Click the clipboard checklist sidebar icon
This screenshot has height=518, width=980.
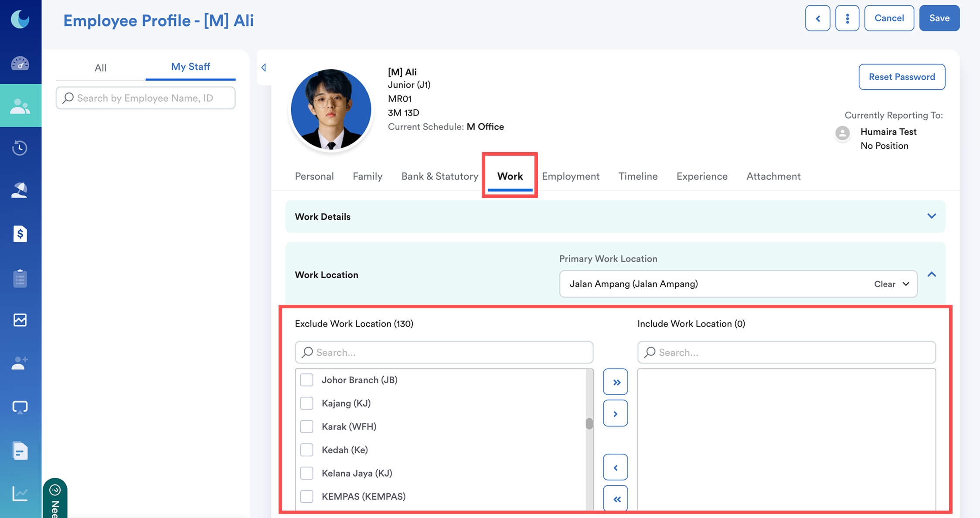(20, 278)
